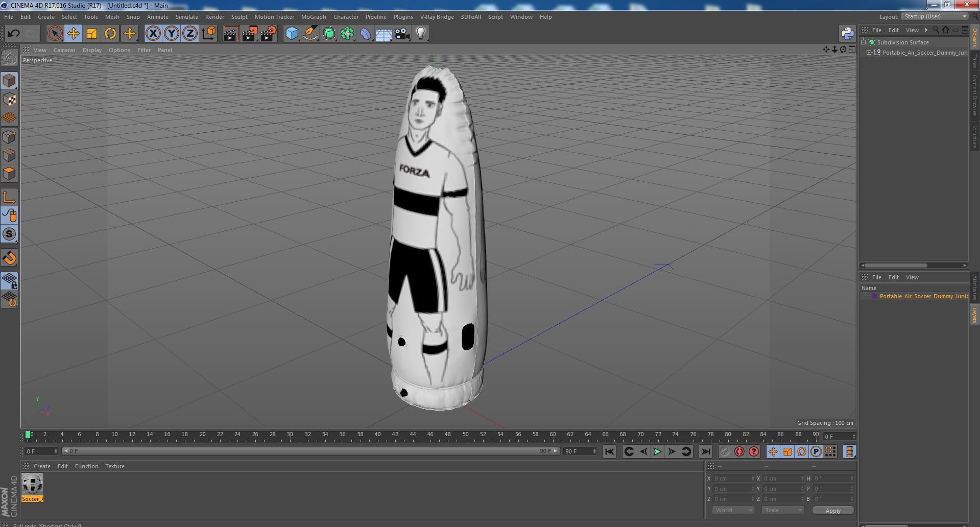Open the World coordinate dropdown
The image size is (980, 527).
(x=733, y=510)
